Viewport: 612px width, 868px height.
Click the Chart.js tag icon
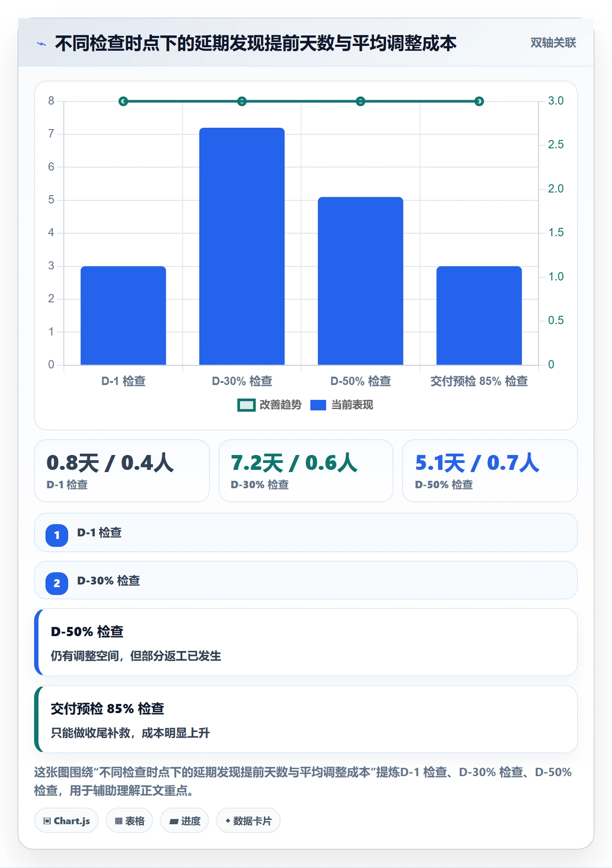pos(47,821)
